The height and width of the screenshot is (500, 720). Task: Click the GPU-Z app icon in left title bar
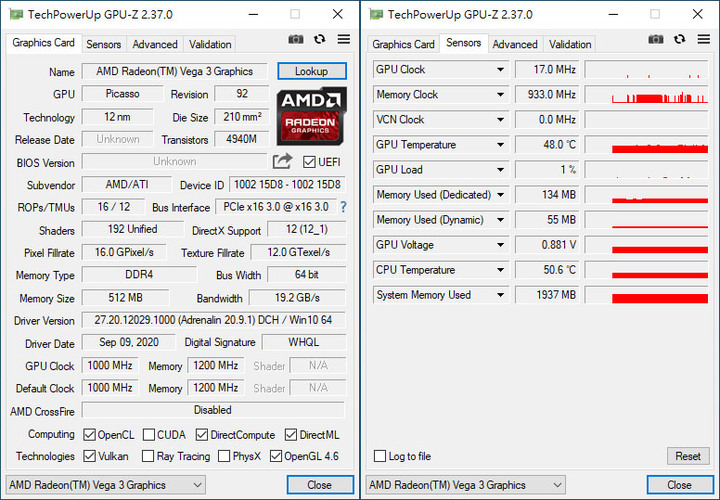pyautogui.click(x=16, y=15)
